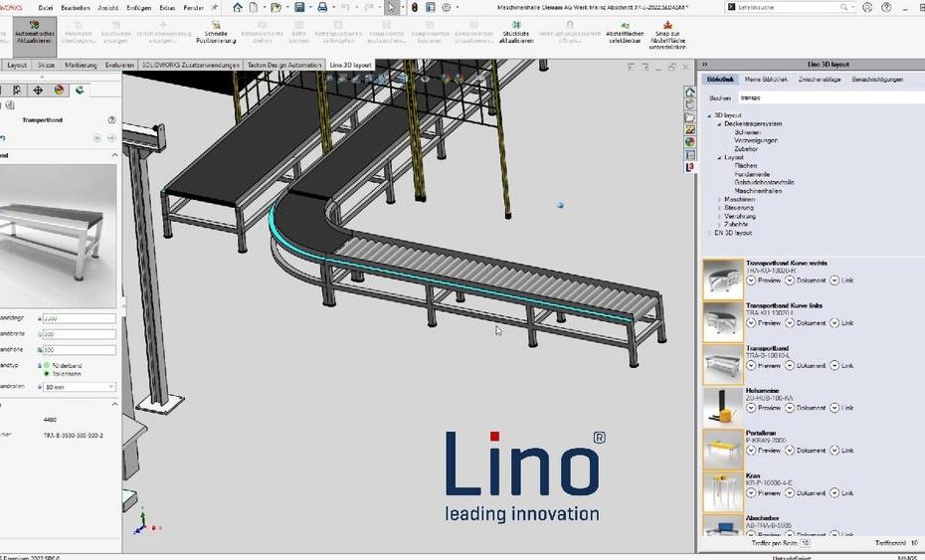The image size is (925, 560).
Task: Click the Appearances color ball in task pane strip
Action: click(689, 141)
